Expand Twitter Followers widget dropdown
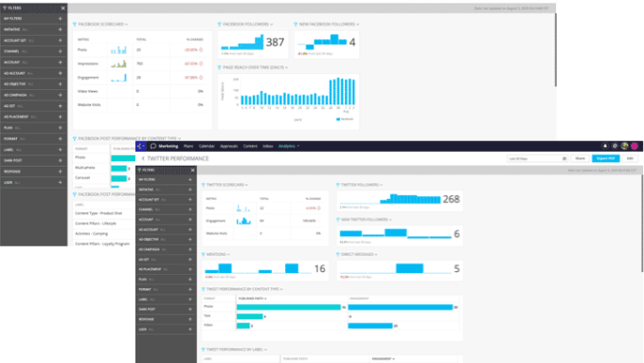 tap(381, 185)
